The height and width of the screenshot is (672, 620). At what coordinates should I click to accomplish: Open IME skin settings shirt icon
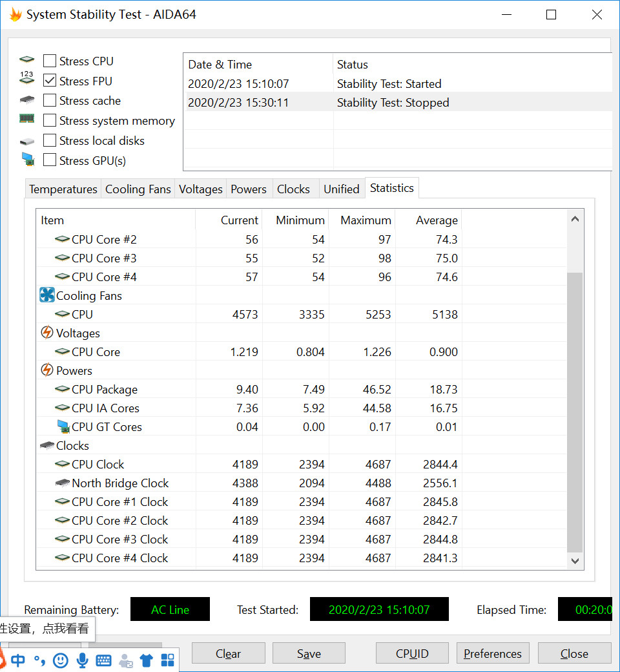coord(146,660)
